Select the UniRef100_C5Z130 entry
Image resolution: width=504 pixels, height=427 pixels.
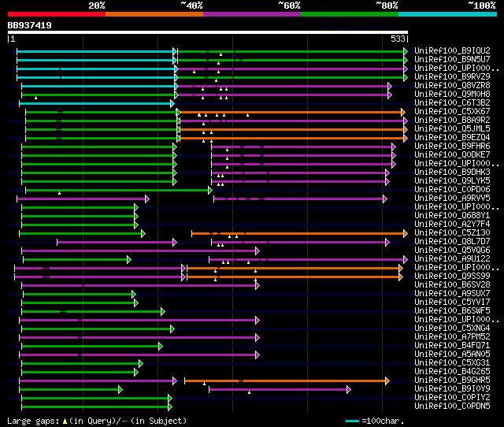[x=452, y=233]
